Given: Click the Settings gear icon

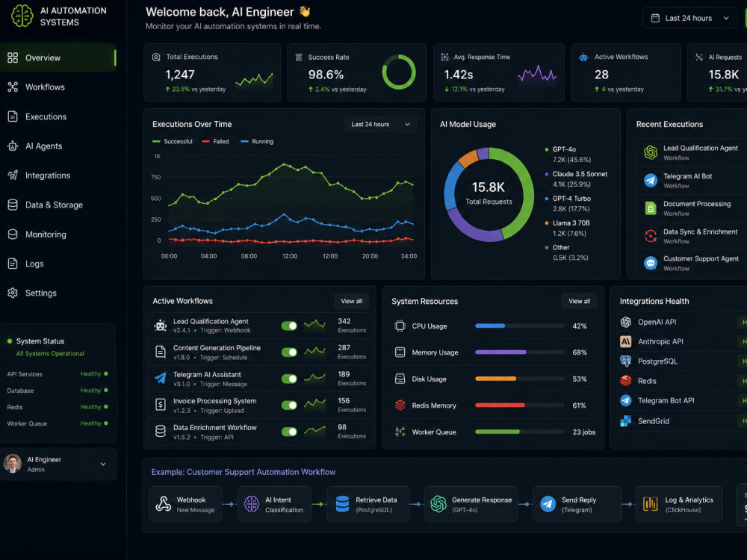Looking at the screenshot, I should [x=13, y=293].
